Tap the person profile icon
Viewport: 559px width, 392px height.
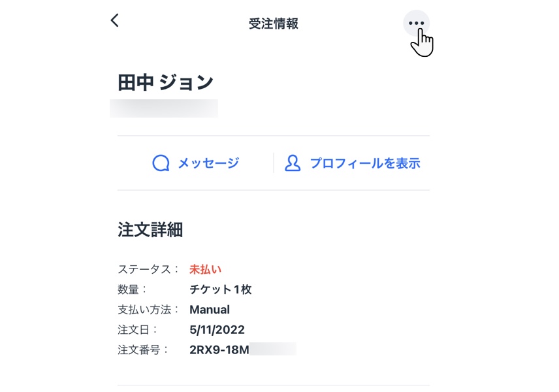coord(293,163)
